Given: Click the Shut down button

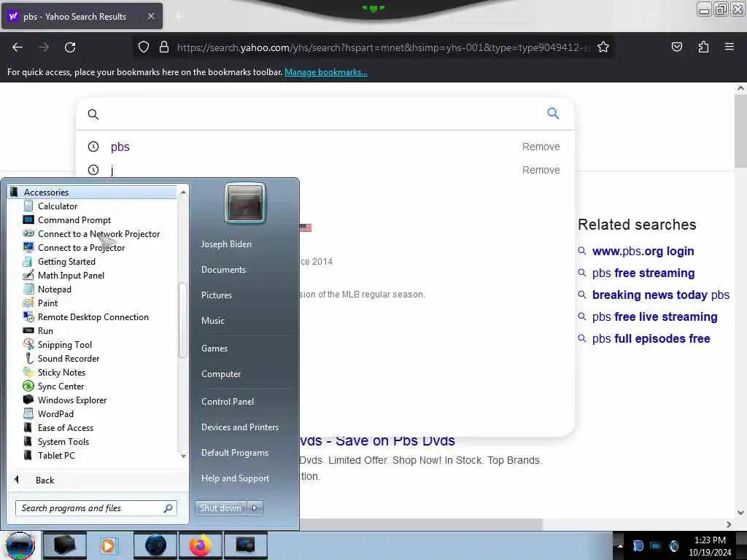Looking at the screenshot, I should (220, 508).
